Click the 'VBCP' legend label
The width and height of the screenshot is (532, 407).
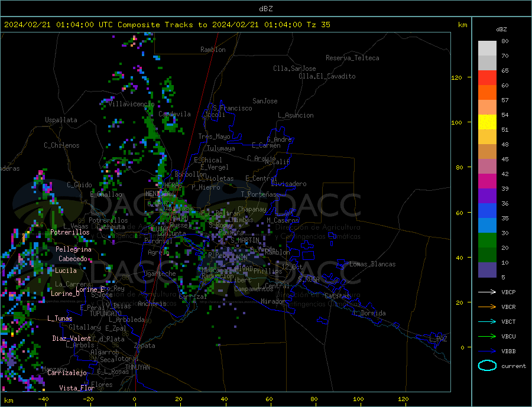coord(508,292)
